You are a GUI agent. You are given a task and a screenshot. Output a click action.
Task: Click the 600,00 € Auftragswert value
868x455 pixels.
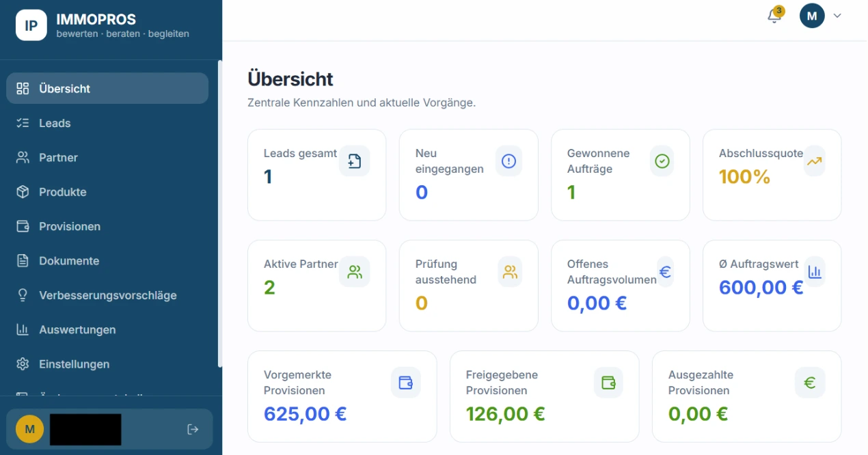pyautogui.click(x=761, y=288)
